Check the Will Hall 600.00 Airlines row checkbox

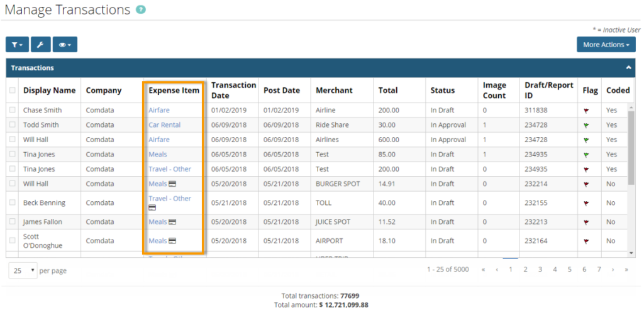(13, 140)
